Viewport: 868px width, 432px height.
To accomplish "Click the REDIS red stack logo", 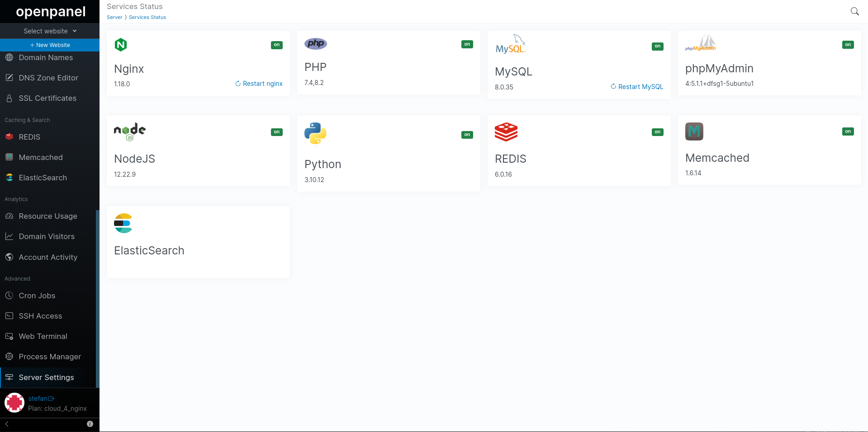I will click(506, 132).
